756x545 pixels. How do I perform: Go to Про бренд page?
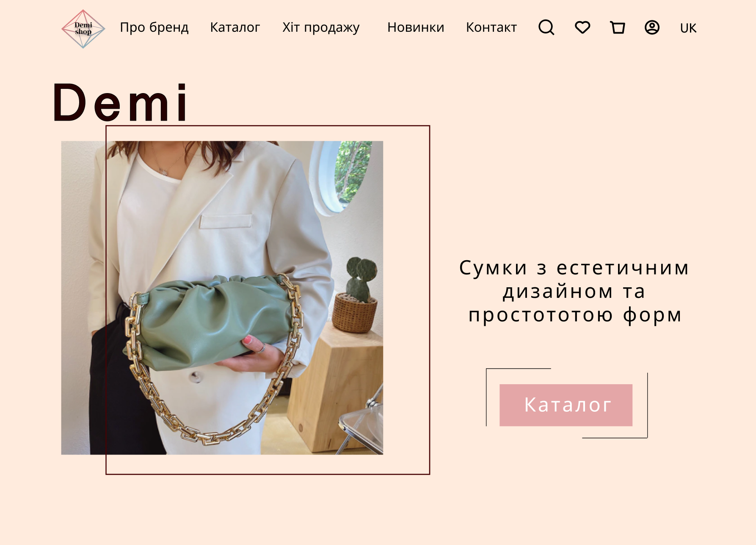click(154, 28)
